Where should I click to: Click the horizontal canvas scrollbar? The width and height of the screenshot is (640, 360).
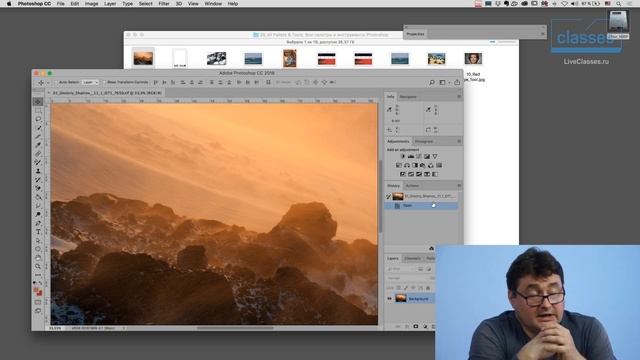pos(235,328)
